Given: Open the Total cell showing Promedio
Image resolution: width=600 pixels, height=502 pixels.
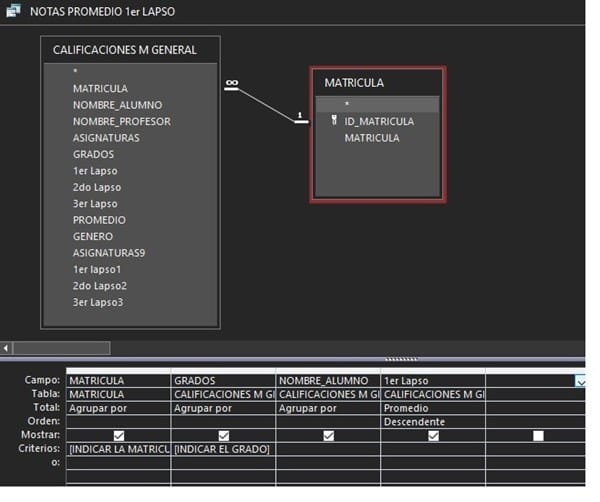Looking at the screenshot, I should [x=433, y=408].
